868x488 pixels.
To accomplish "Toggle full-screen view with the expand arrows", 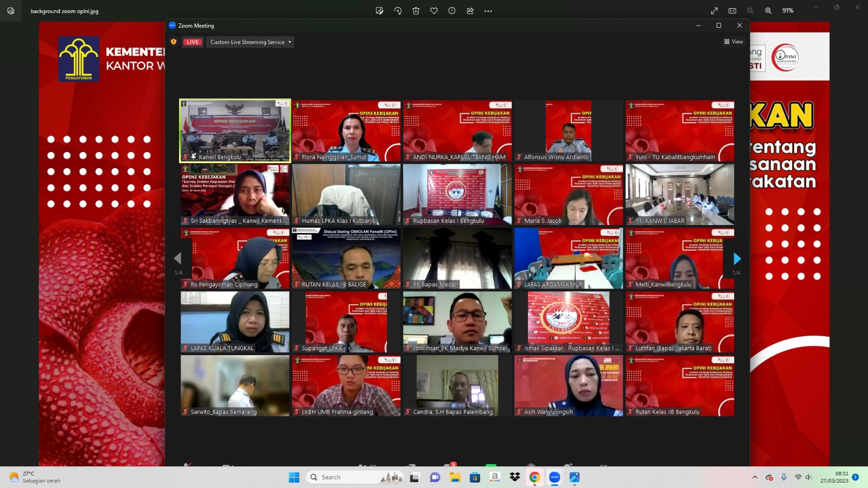I will click(714, 11).
